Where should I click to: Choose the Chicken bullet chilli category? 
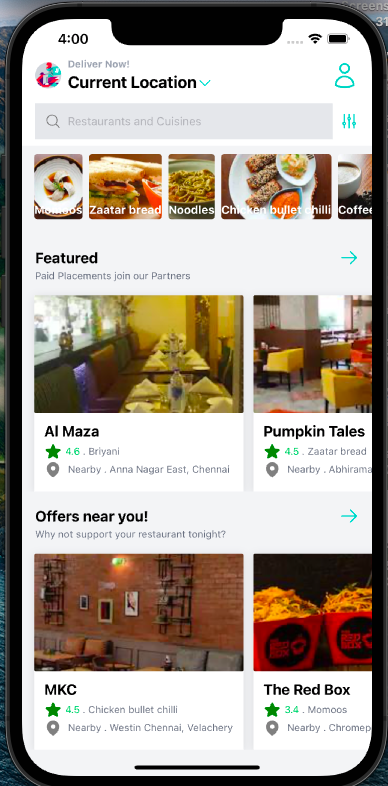276,186
